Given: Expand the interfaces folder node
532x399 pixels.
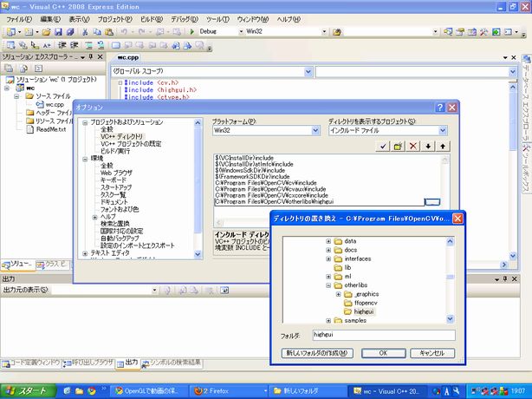Looking at the screenshot, I should click(x=328, y=258).
